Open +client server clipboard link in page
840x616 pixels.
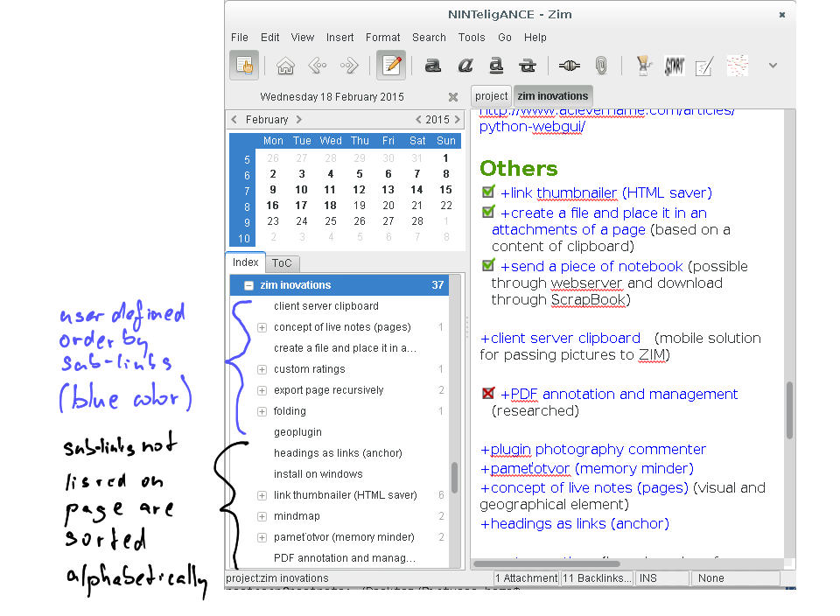(x=560, y=339)
